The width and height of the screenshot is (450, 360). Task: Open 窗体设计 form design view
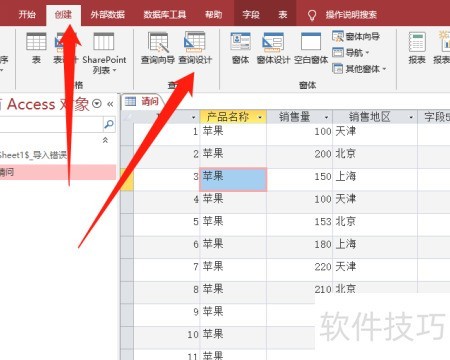click(273, 48)
